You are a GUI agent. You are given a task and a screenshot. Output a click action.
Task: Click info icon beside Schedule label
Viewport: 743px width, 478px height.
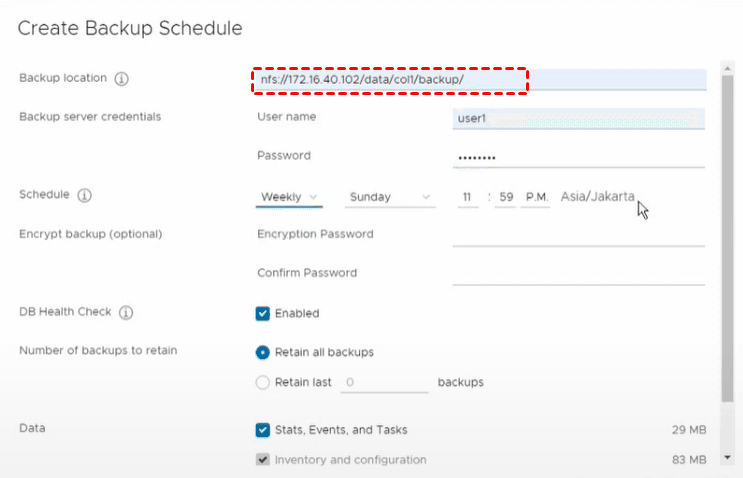(85, 195)
